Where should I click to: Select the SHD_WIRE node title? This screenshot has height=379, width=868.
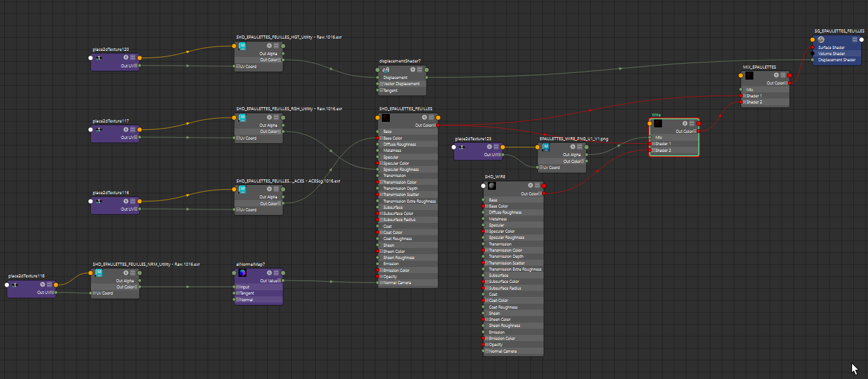[x=495, y=176]
